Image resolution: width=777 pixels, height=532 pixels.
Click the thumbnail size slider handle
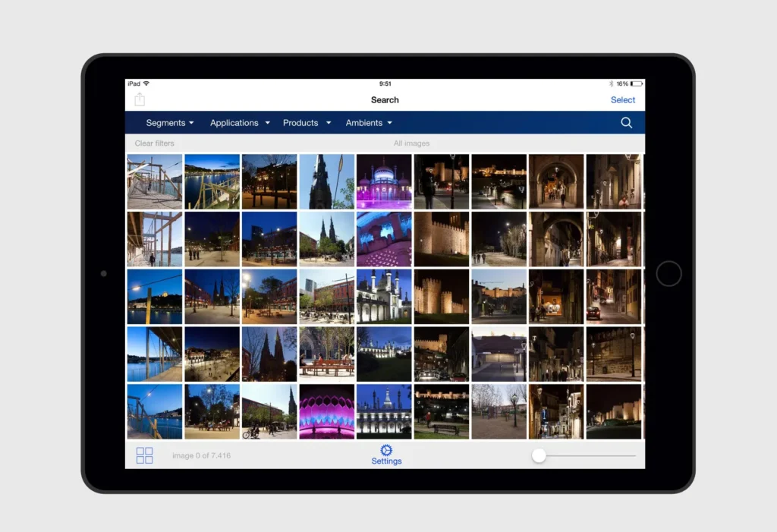click(x=539, y=455)
